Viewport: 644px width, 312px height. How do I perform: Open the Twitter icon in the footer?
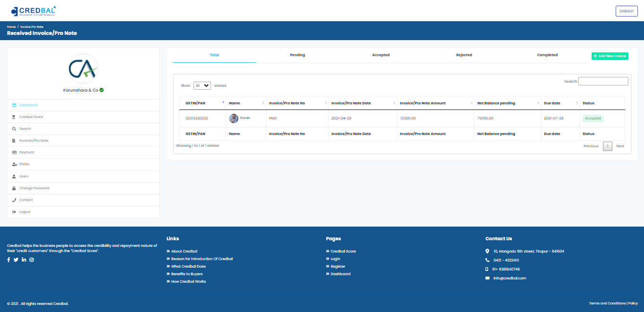16,260
